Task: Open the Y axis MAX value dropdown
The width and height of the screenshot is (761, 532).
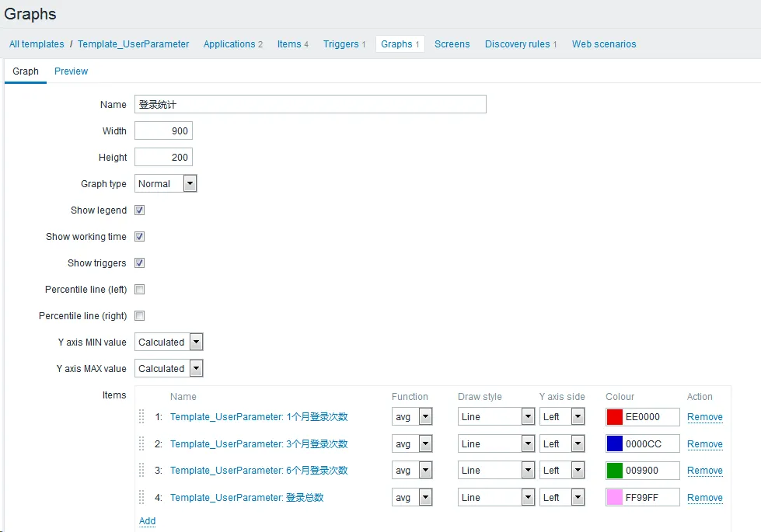Action: (x=169, y=369)
